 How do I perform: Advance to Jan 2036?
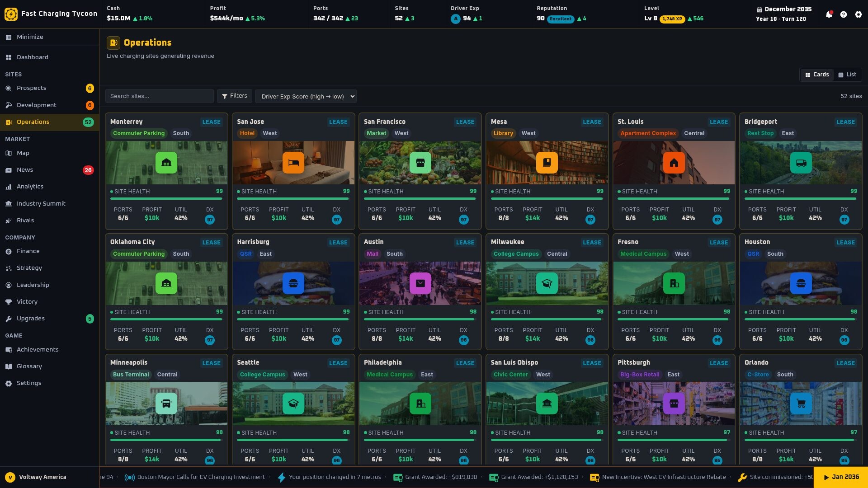click(841, 477)
